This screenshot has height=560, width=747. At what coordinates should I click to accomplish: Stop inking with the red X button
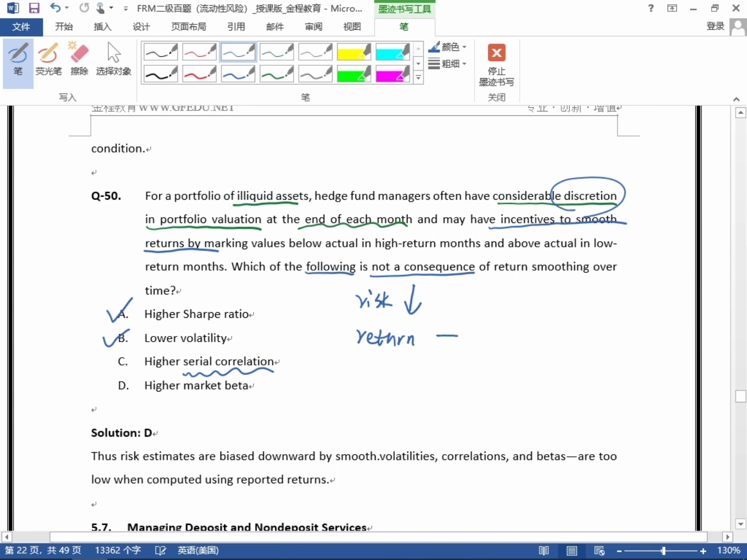click(496, 53)
